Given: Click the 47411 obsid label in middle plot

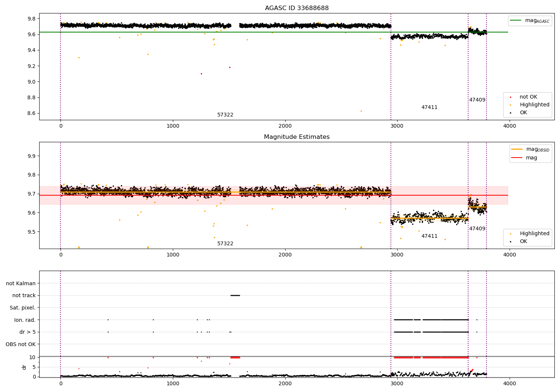Looking at the screenshot, I should 429,236.
